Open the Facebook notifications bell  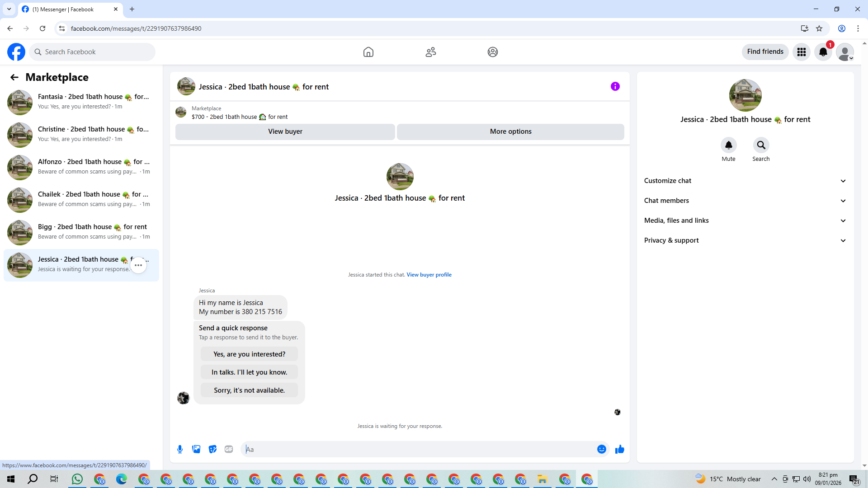coord(823,52)
